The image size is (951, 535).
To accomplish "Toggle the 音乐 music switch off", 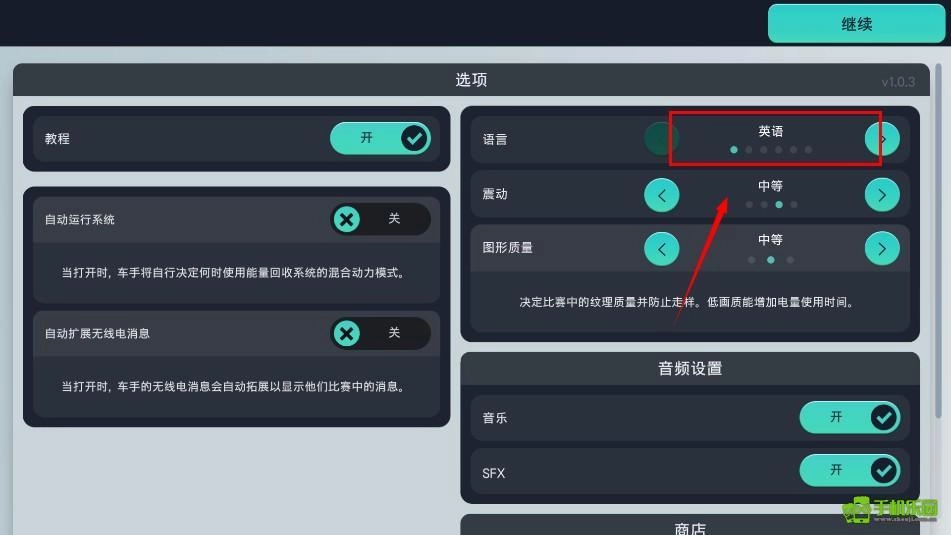I will 849,417.
